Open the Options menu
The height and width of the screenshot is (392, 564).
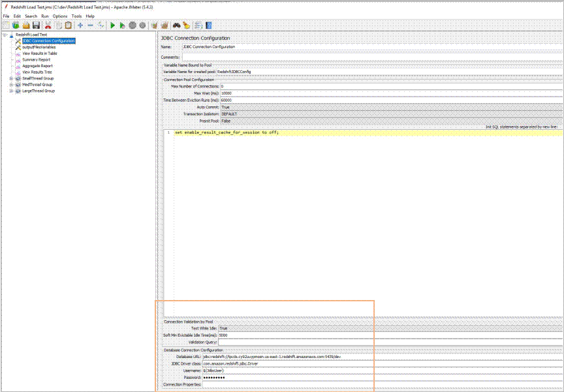(59, 16)
